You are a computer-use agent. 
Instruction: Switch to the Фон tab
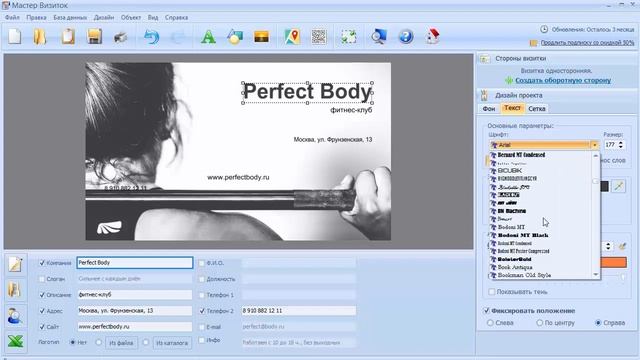coord(489,109)
